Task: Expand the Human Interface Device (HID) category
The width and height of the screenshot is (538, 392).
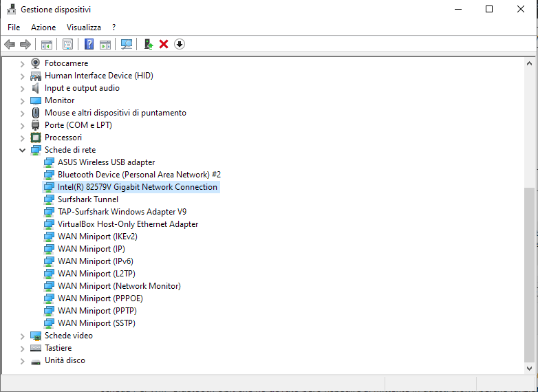Action: click(22, 76)
